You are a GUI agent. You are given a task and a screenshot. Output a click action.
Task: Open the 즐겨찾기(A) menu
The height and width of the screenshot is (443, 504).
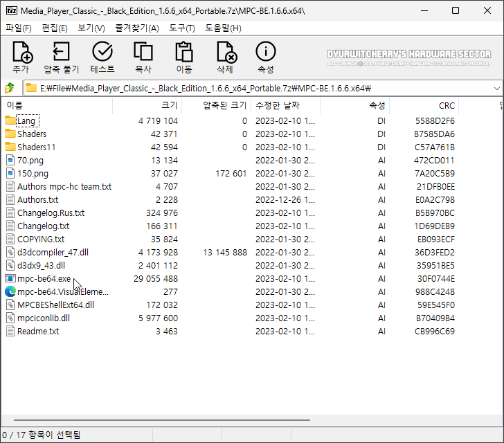[x=137, y=28]
